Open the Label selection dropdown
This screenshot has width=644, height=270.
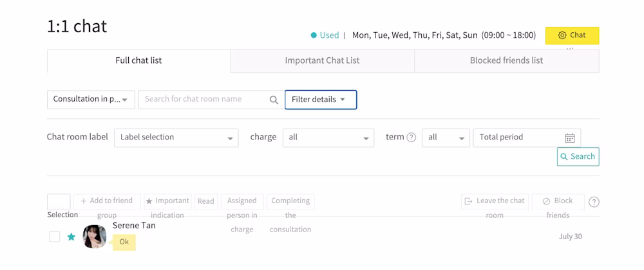click(x=176, y=138)
